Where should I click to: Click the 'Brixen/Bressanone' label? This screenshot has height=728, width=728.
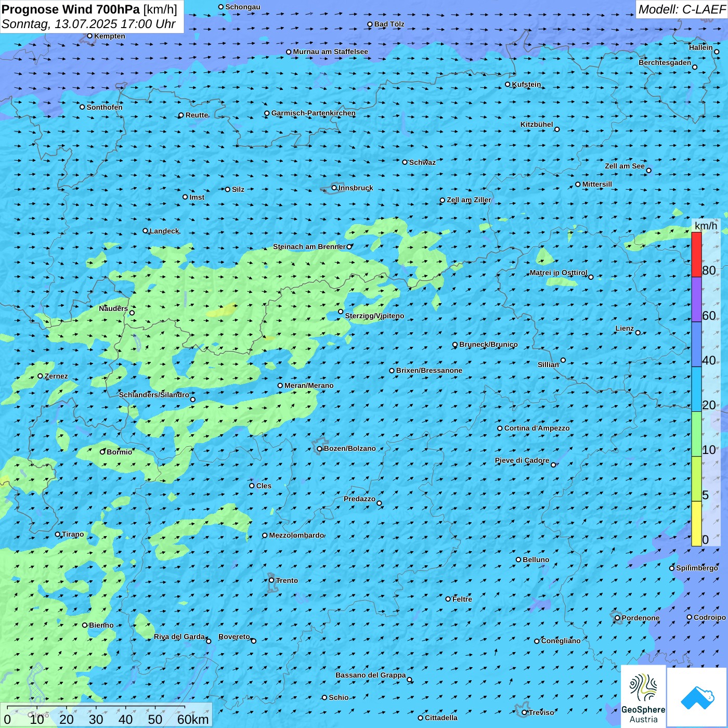(429, 370)
